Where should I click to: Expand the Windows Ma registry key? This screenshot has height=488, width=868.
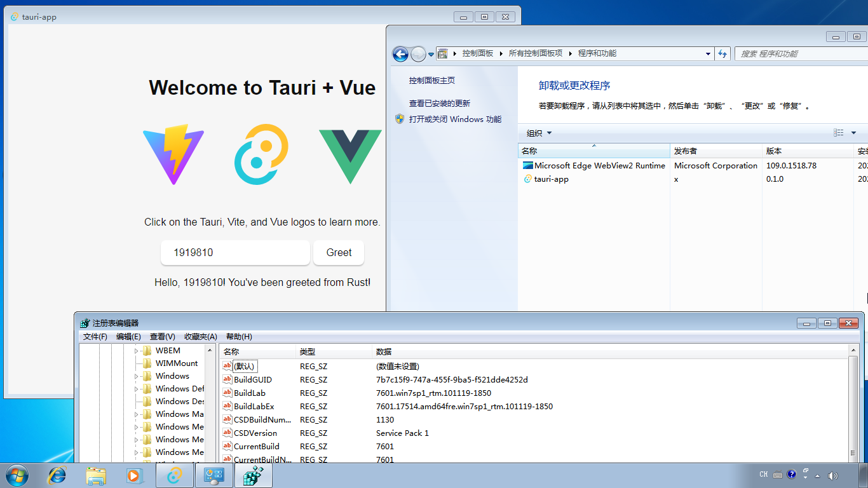[136, 414]
